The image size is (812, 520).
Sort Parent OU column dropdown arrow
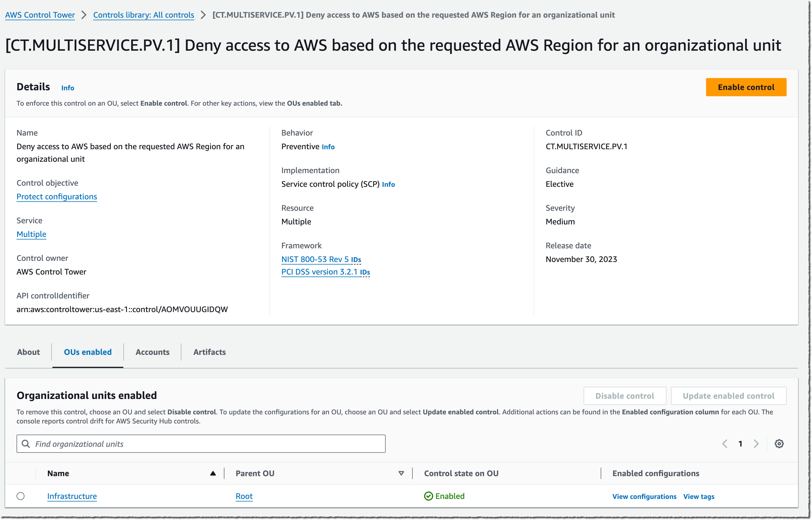(401, 473)
